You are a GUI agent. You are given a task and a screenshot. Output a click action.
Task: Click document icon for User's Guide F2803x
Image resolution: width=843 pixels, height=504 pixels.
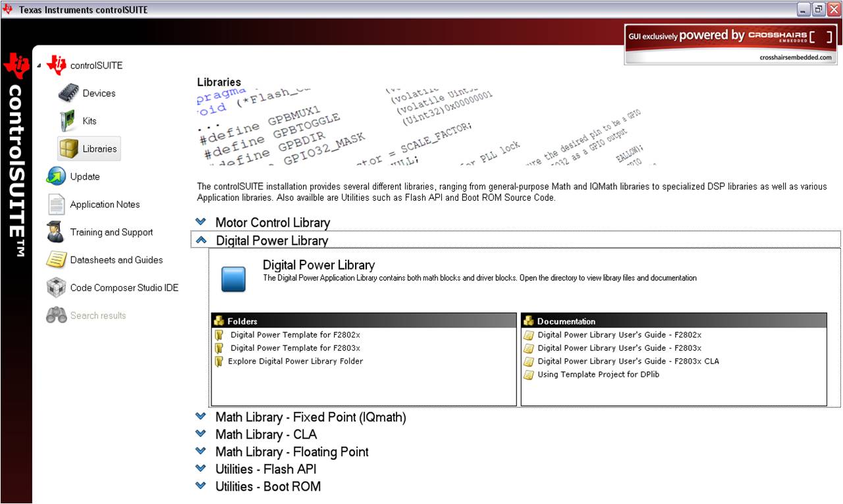(x=529, y=348)
